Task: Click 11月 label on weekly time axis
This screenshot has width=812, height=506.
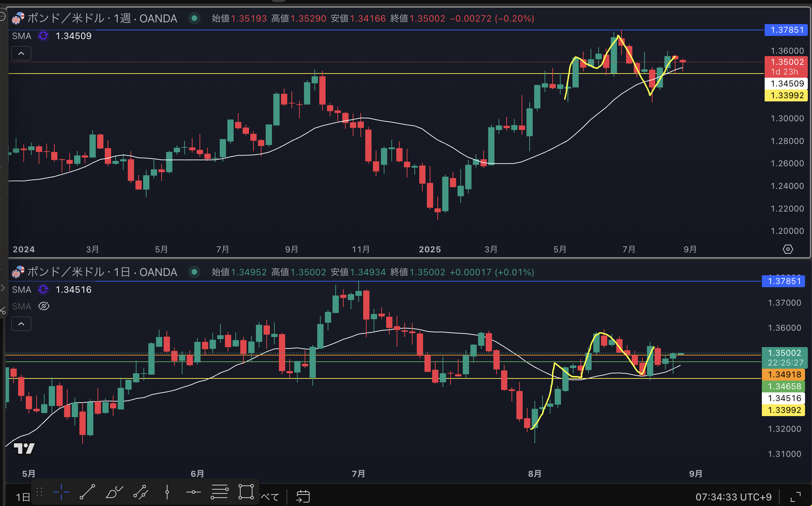Action: pos(361,249)
